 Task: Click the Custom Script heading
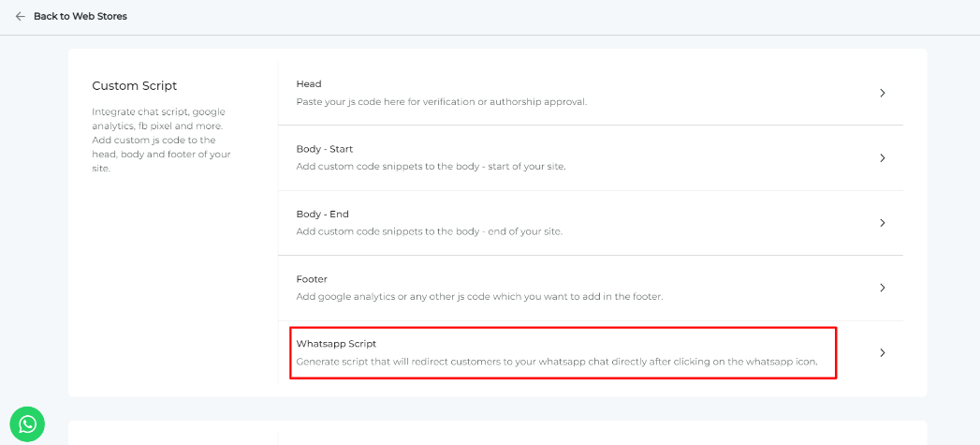coord(135,86)
